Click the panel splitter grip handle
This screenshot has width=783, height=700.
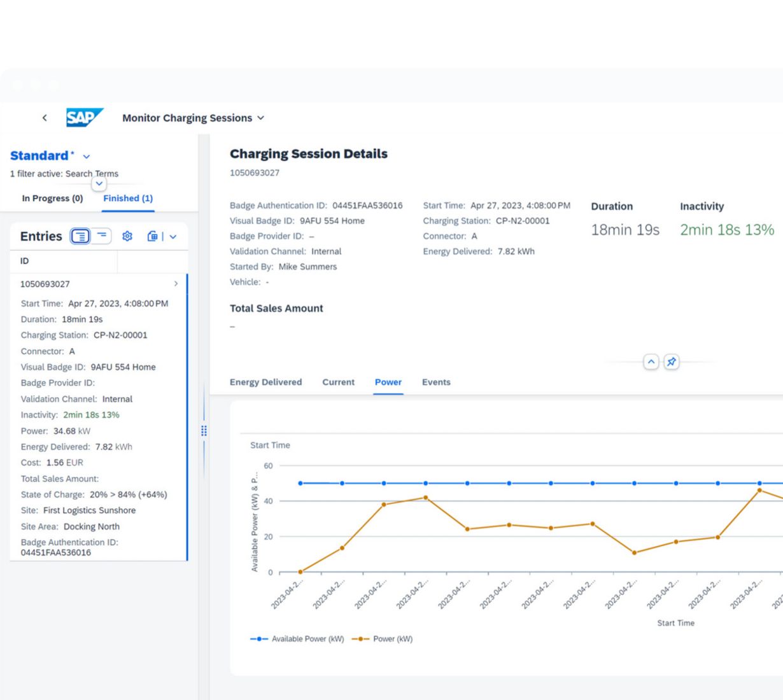pos(204,431)
